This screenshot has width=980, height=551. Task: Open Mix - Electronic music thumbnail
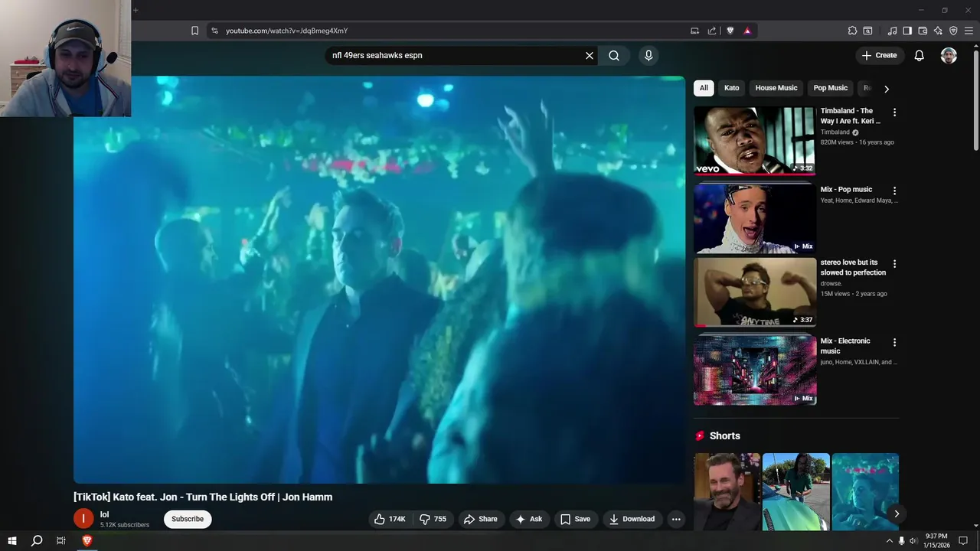pyautogui.click(x=755, y=370)
